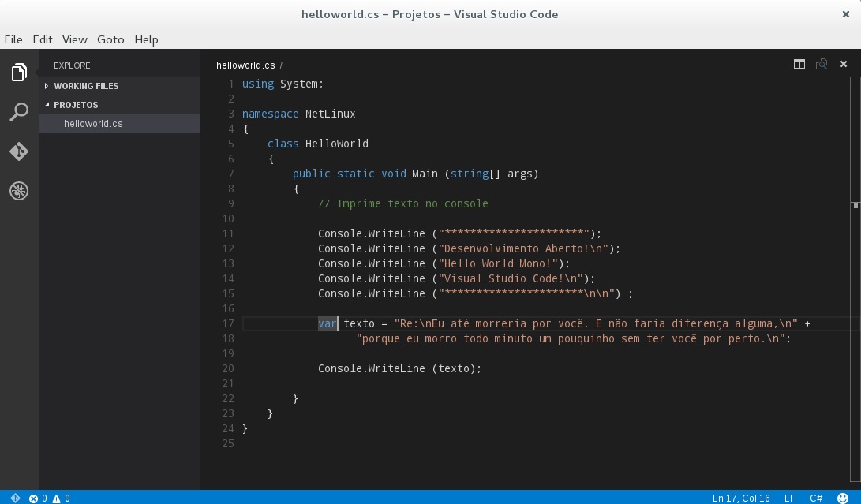Select the Debug (no-bug) icon
The width and height of the screenshot is (861, 504).
19,190
